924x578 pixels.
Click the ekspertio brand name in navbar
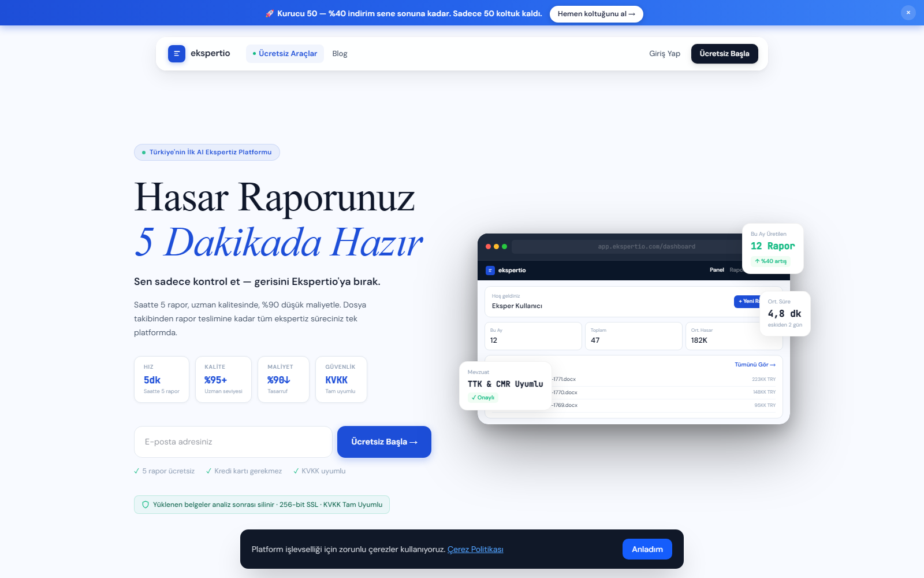coord(210,53)
